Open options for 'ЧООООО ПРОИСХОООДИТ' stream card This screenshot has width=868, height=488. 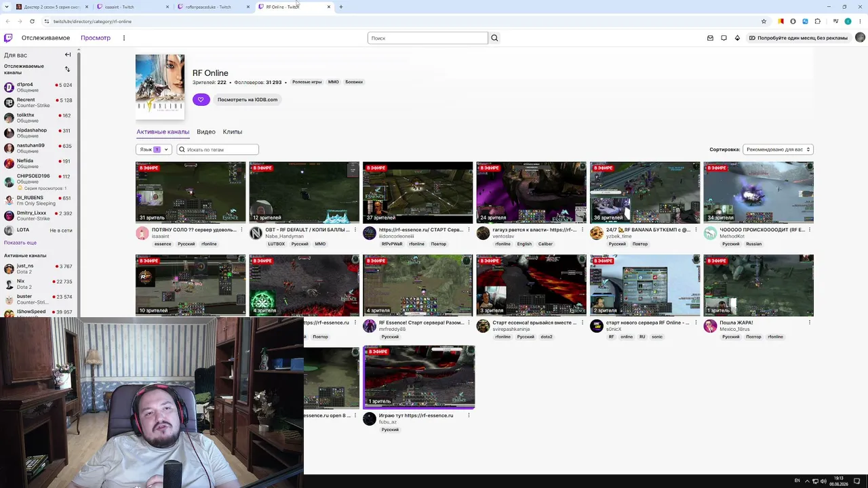pos(810,230)
